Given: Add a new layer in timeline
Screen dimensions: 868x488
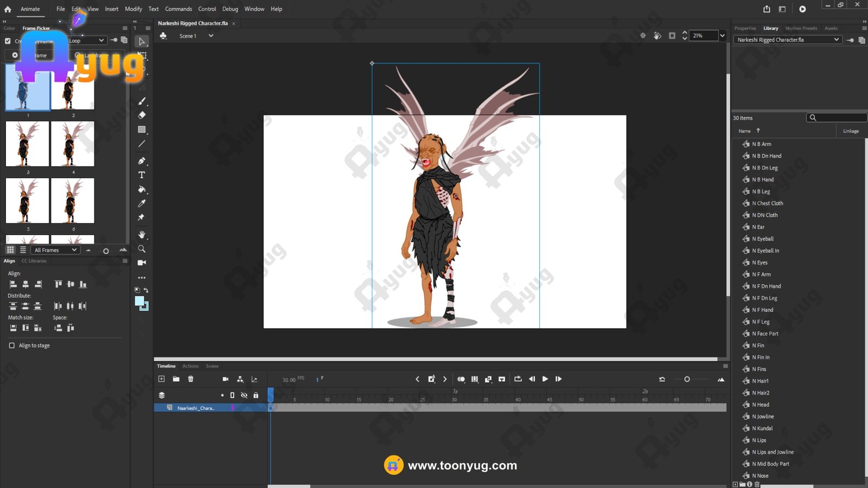Looking at the screenshot, I should tap(161, 379).
